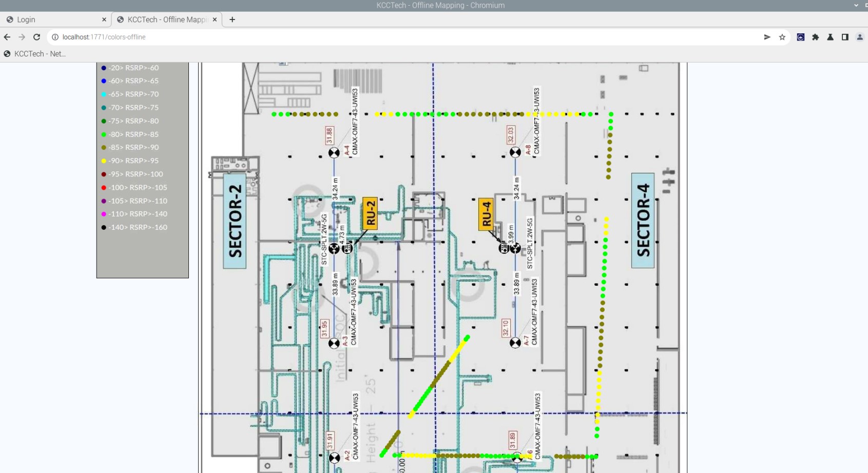This screenshot has width=868, height=473.
Task: Click legend text -90> RSRP>-95
Action: coord(133,161)
